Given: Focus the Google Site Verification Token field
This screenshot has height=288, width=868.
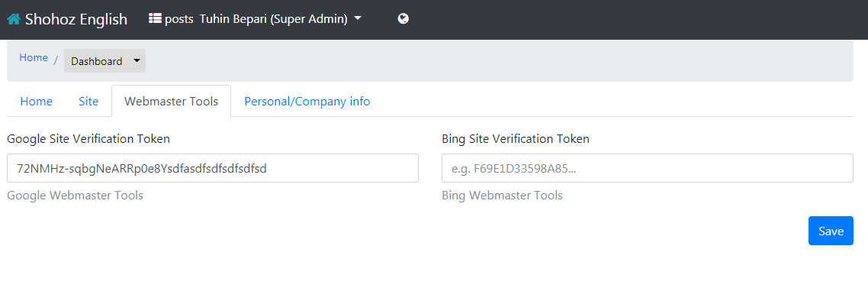Looking at the screenshot, I should click(x=213, y=168).
